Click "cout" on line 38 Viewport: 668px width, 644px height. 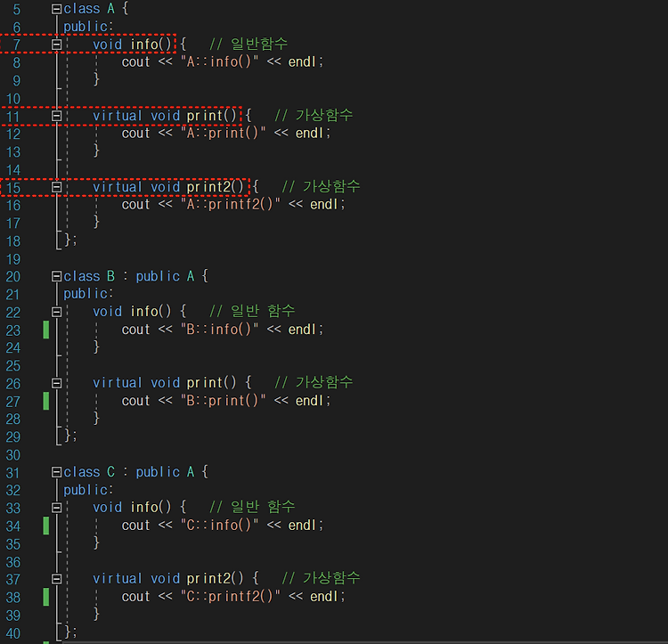pos(136,597)
